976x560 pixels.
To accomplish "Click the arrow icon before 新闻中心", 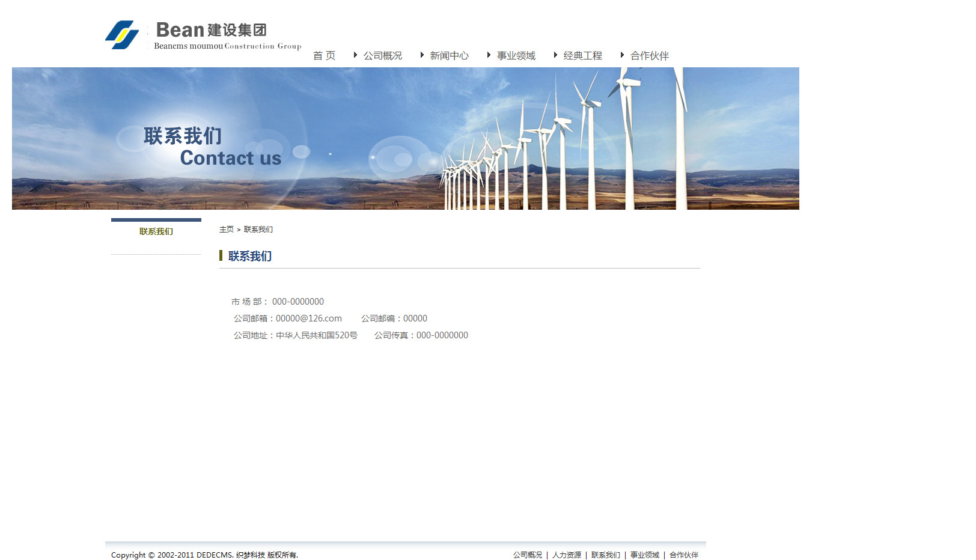I will [422, 55].
